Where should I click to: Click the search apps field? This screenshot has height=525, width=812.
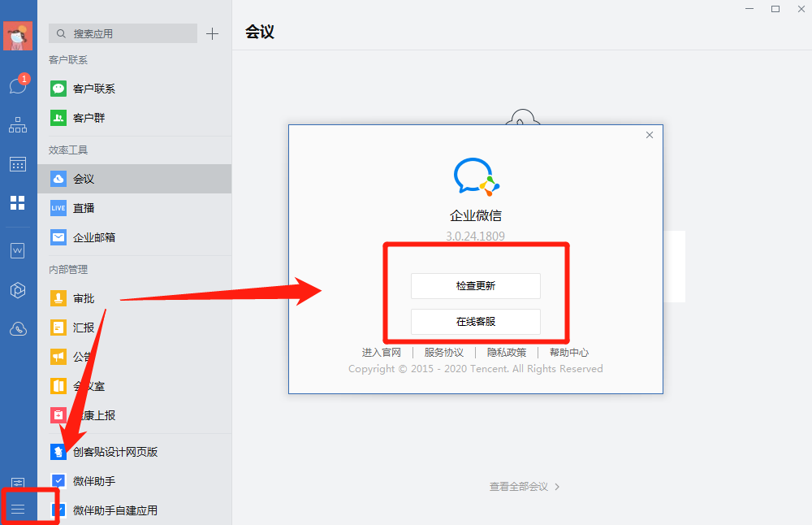pos(123,33)
